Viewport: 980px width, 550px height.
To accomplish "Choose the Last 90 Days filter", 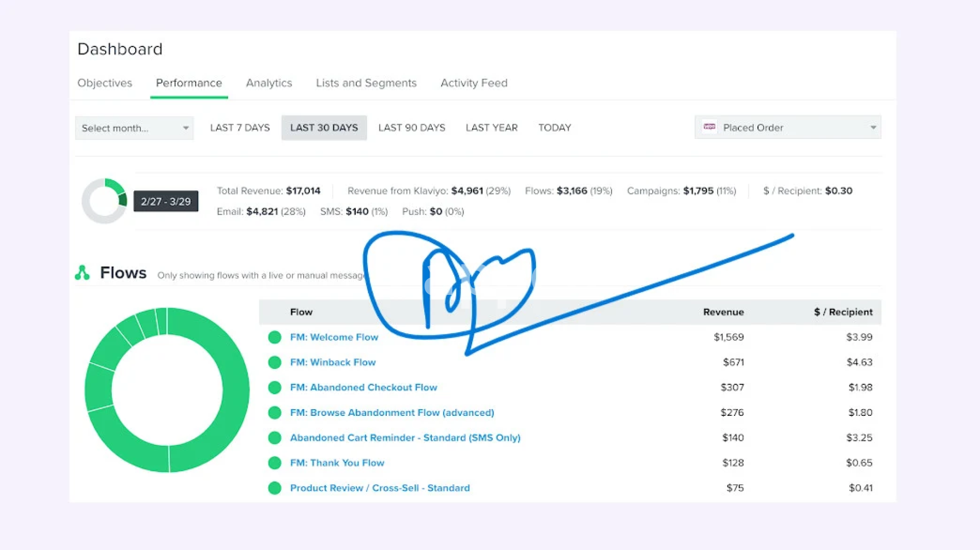I will coord(411,128).
